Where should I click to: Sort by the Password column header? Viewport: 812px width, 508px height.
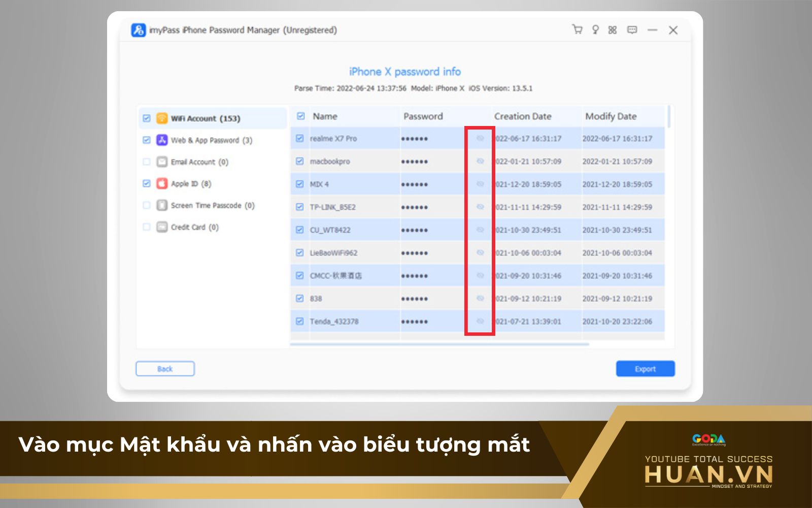coord(423,116)
